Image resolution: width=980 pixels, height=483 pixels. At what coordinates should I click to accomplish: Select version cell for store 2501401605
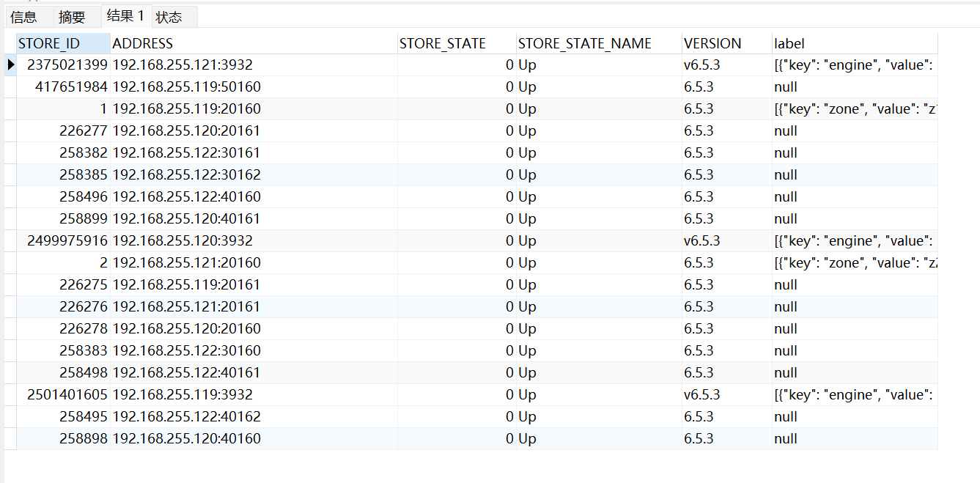(702, 395)
